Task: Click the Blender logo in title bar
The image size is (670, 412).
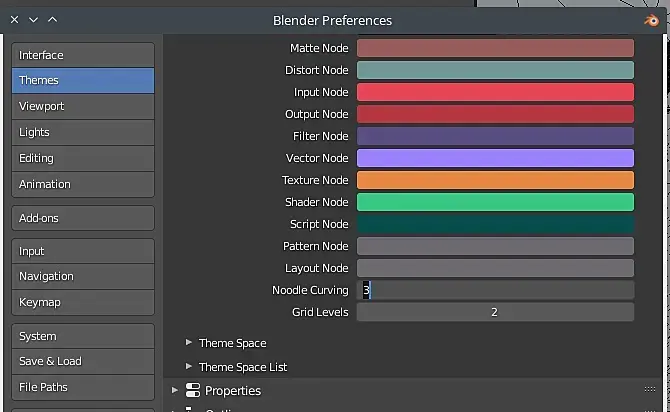Action: (x=652, y=19)
